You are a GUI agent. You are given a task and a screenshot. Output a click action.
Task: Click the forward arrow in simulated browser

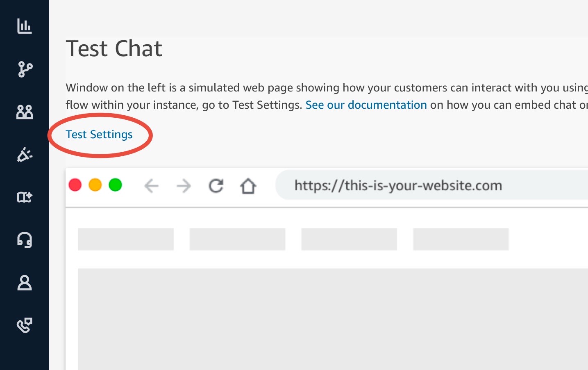[184, 186]
